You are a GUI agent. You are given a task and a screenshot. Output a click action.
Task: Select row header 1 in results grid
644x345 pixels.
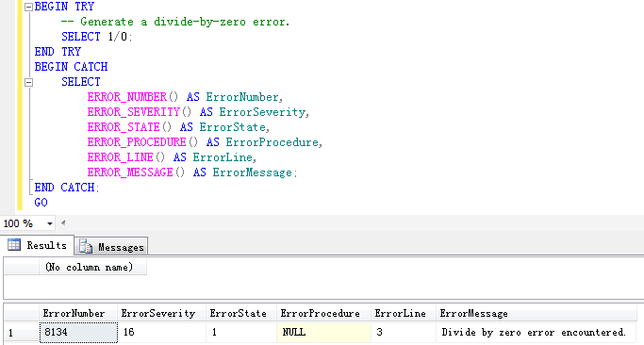[22, 333]
